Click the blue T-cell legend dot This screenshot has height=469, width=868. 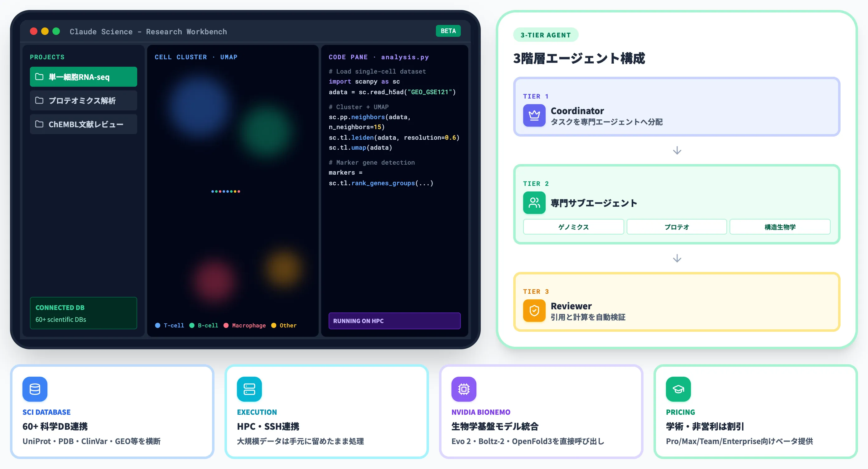click(157, 326)
